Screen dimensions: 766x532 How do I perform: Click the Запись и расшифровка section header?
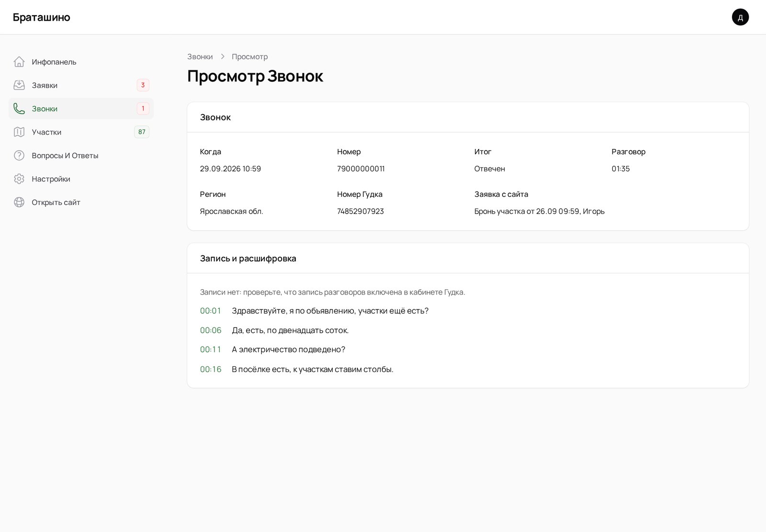coord(248,259)
